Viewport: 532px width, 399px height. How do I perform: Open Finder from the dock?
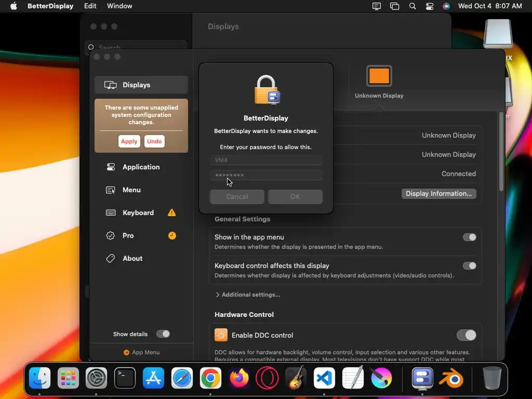[39, 378]
